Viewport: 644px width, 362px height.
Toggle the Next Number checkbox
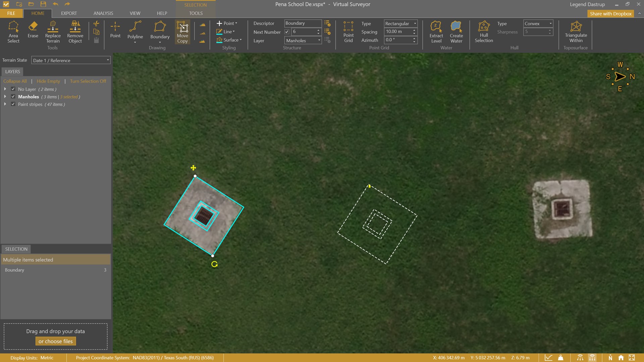click(x=287, y=32)
